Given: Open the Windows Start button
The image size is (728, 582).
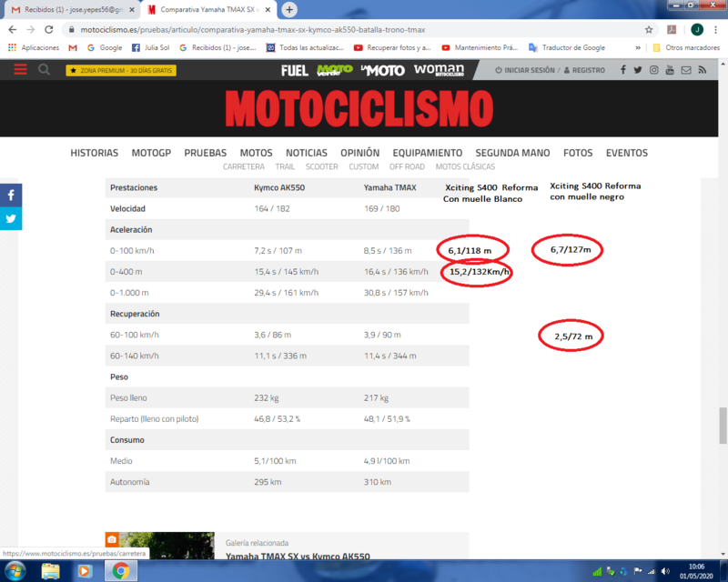Looking at the screenshot, I should click(x=15, y=571).
